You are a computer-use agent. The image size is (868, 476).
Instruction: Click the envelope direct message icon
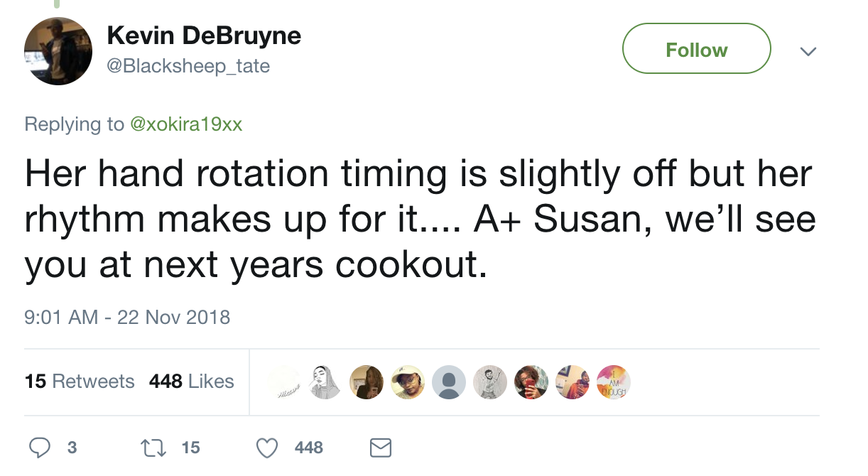click(381, 448)
